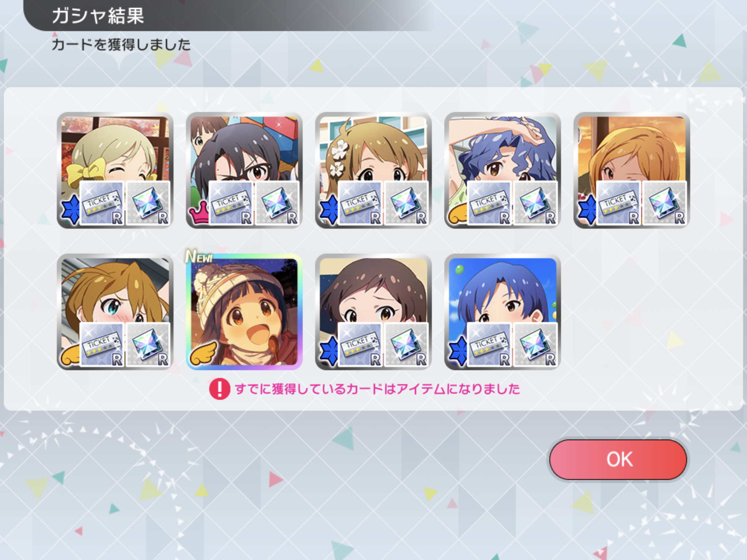Screen dimensions: 747x560
Task: Select the brown-haired girl with white flower hairpins
Action: [x=373, y=170]
